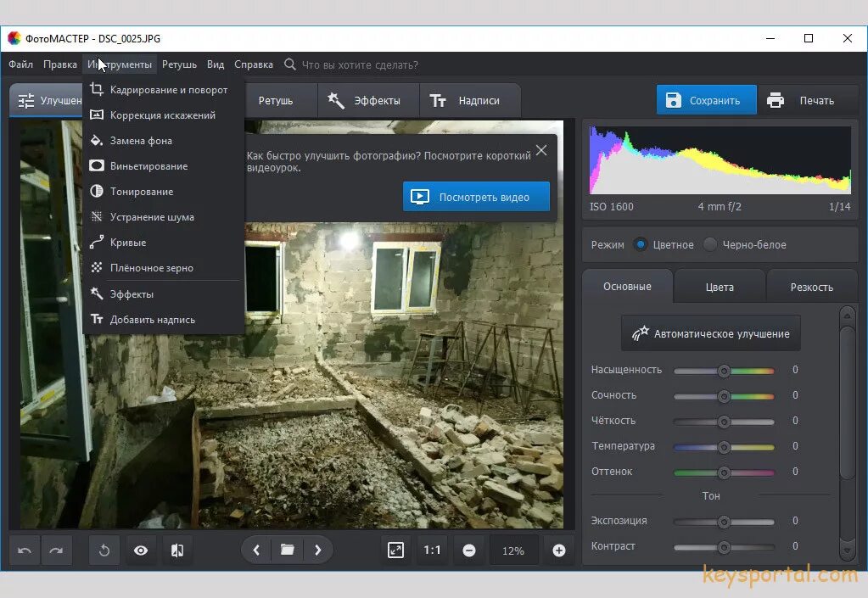Close the video tutorial hint popup
868x598 pixels.
(541, 150)
